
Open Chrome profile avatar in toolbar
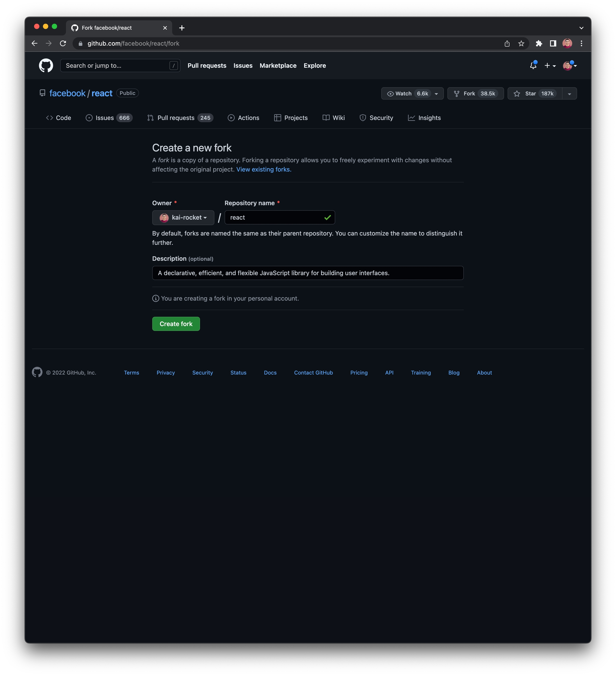[567, 43]
